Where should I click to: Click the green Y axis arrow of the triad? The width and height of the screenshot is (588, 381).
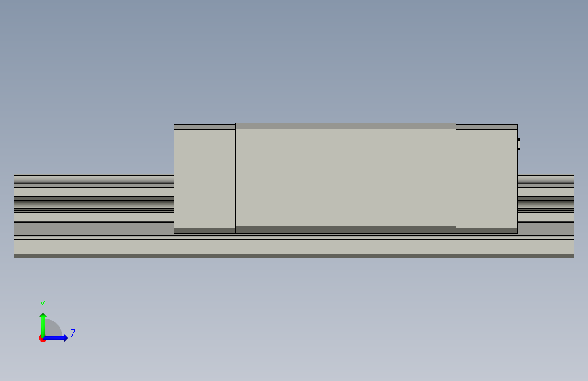(x=43, y=324)
